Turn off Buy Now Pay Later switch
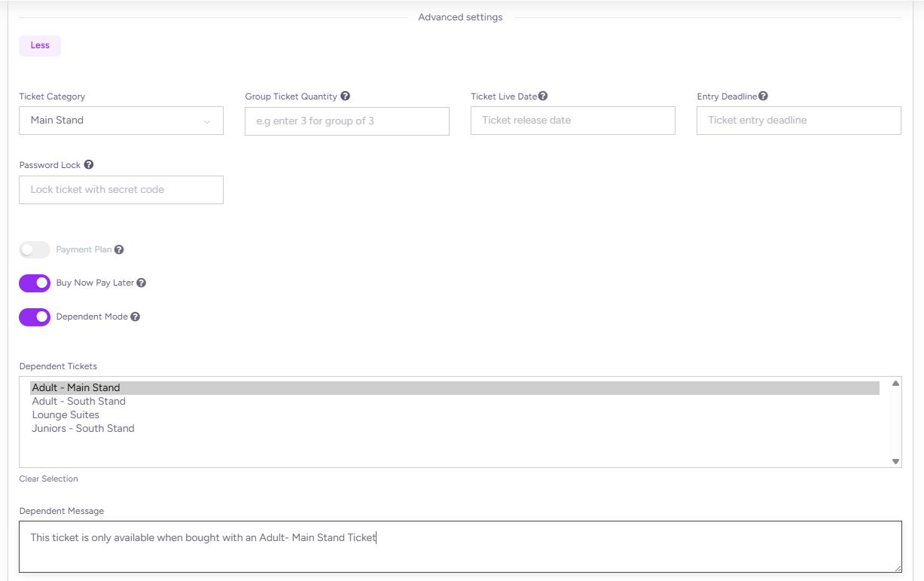Screen dimensions: 924x581 pos(35,283)
